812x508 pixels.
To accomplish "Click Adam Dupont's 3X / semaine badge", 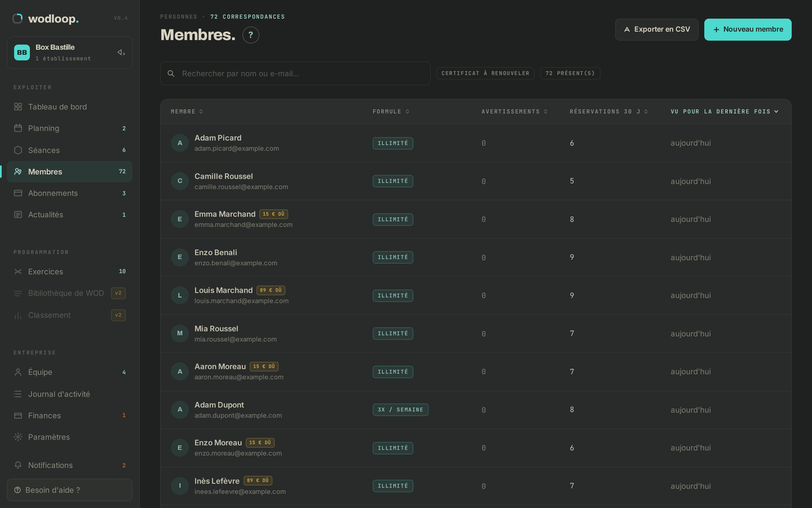I will coord(400,410).
